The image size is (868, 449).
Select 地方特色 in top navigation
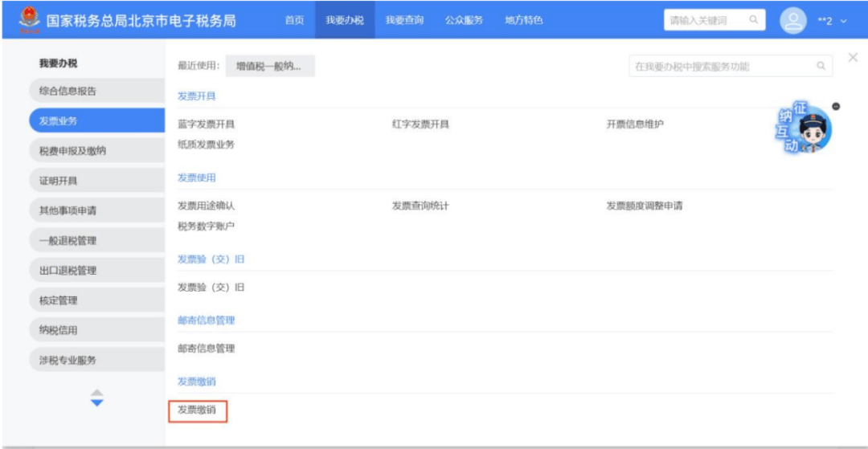[x=523, y=20]
